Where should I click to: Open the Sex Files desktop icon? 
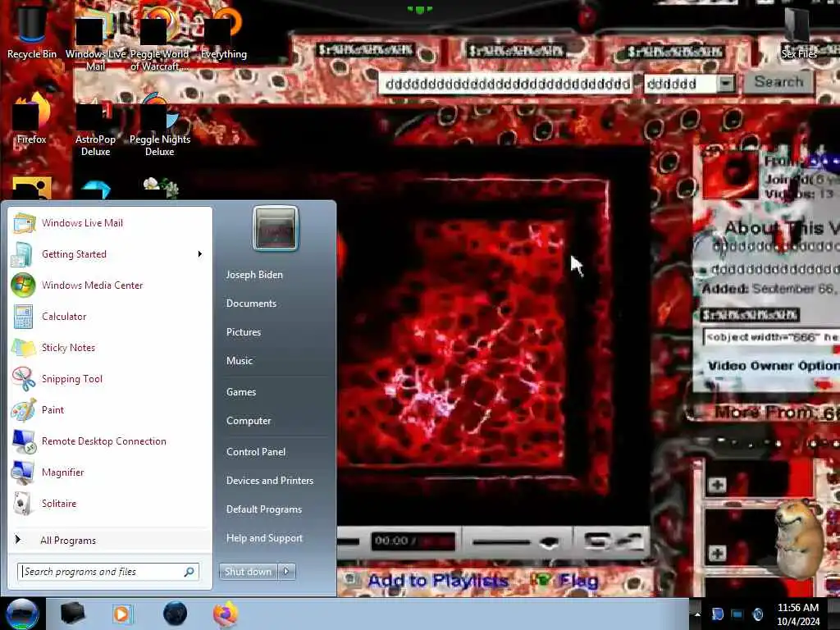(799, 32)
